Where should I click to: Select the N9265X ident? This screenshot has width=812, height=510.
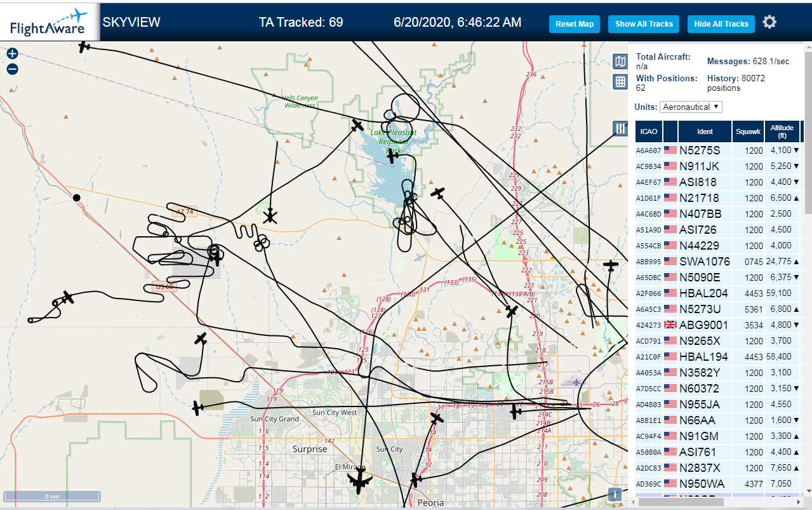click(700, 341)
